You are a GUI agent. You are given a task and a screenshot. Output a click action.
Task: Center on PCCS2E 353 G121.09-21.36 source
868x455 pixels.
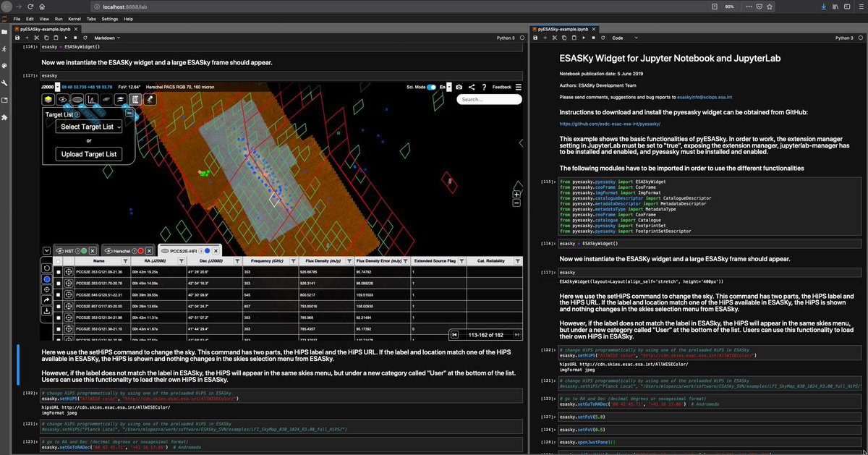(69, 272)
